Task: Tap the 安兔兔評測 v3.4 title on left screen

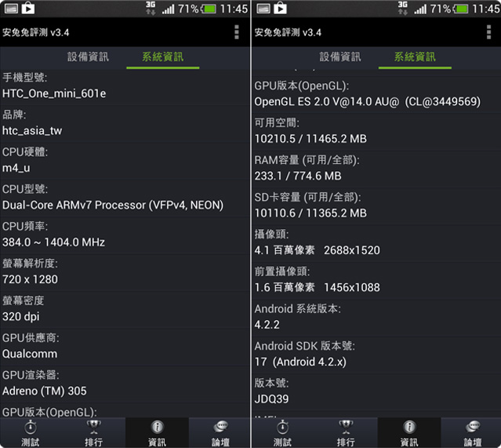Action: point(36,32)
